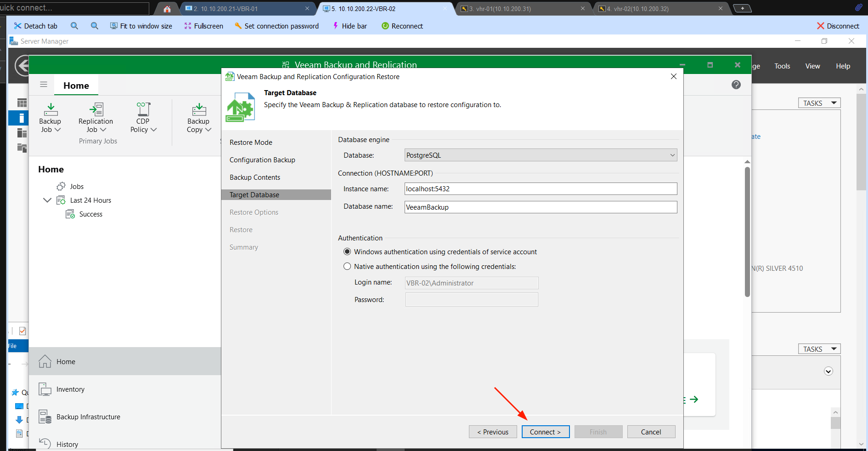This screenshot has width=868, height=451.
Task: Click Cancel in the restore wizard
Action: pos(651,432)
